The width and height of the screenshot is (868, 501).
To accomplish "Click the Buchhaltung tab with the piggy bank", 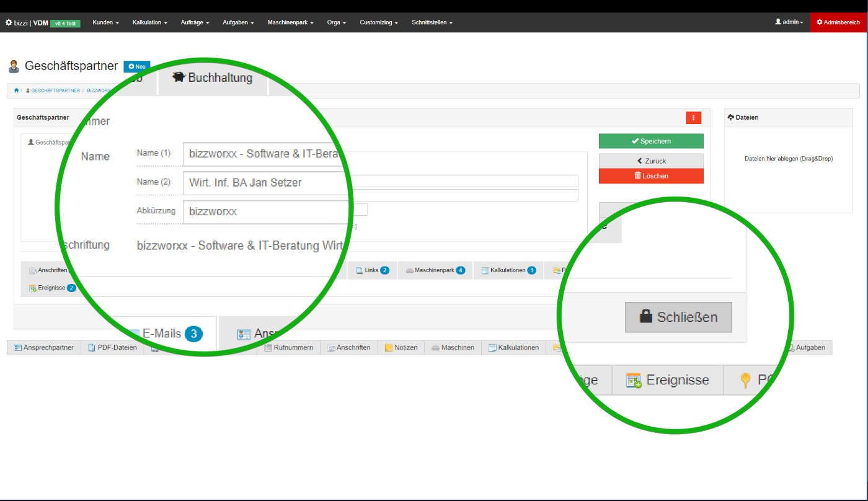I will [213, 78].
